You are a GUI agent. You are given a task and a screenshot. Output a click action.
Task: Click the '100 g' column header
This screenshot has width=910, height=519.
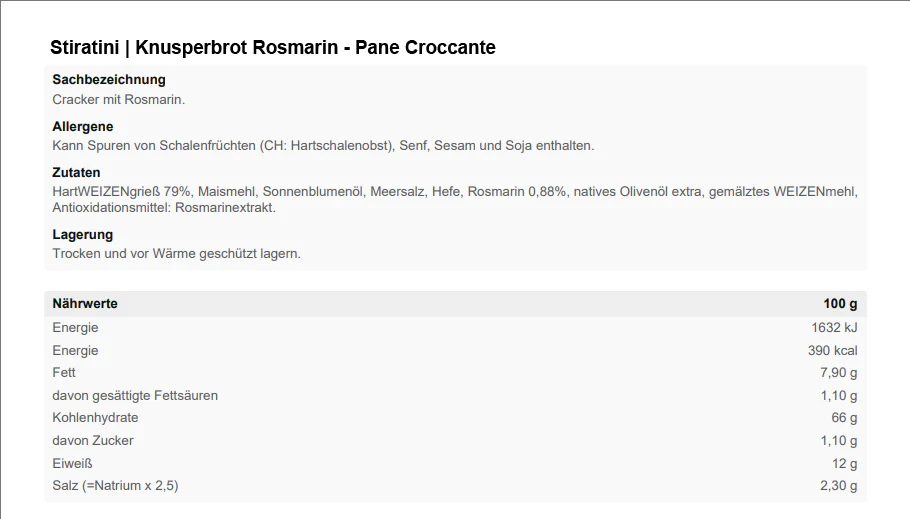pyautogui.click(x=840, y=304)
